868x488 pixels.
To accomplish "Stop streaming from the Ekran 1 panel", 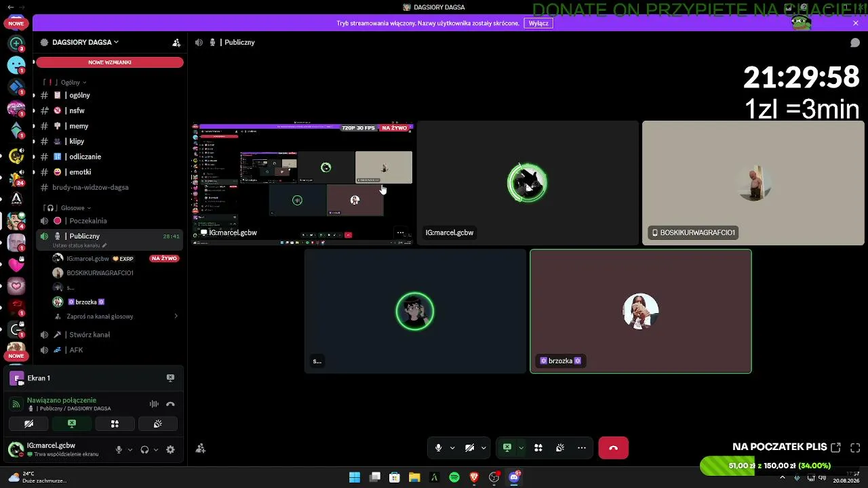I will pyautogui.click(x=170, y=378).
